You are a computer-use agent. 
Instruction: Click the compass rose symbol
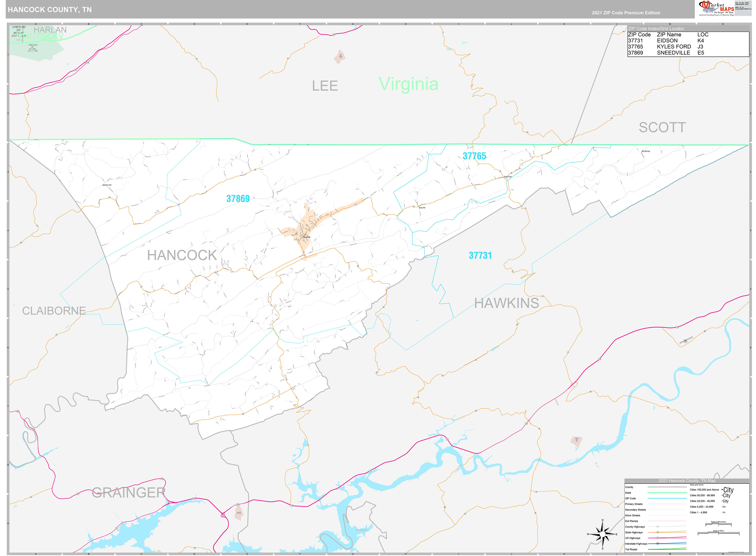[602, 534]
